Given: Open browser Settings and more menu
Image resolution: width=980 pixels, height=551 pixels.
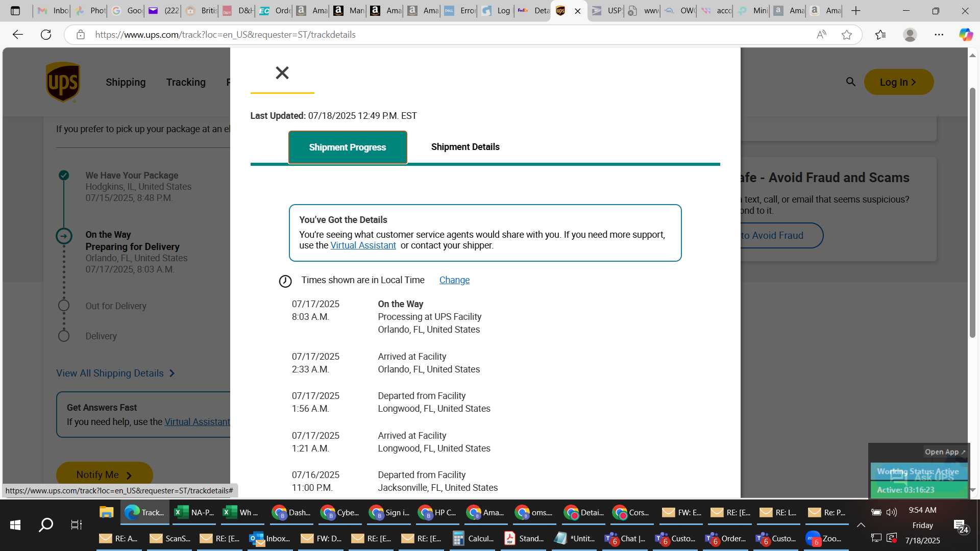Looking at the screenshot, I should coord(939,35).
